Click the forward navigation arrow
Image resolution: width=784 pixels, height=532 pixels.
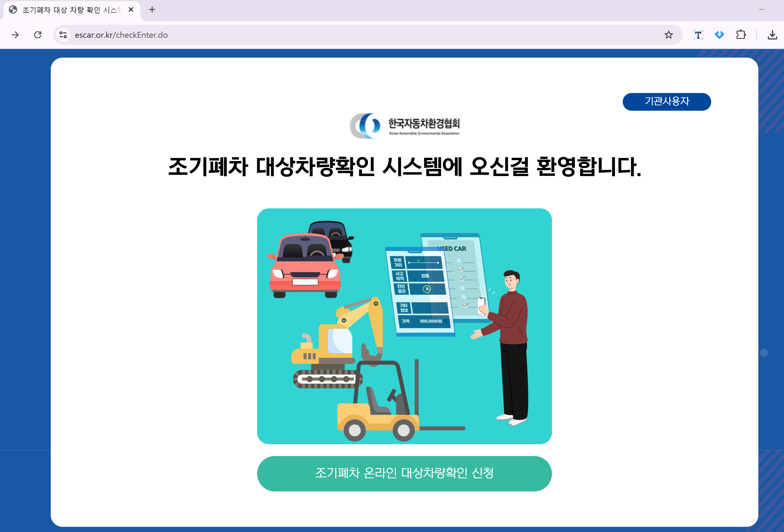click(x=15, y=35)
